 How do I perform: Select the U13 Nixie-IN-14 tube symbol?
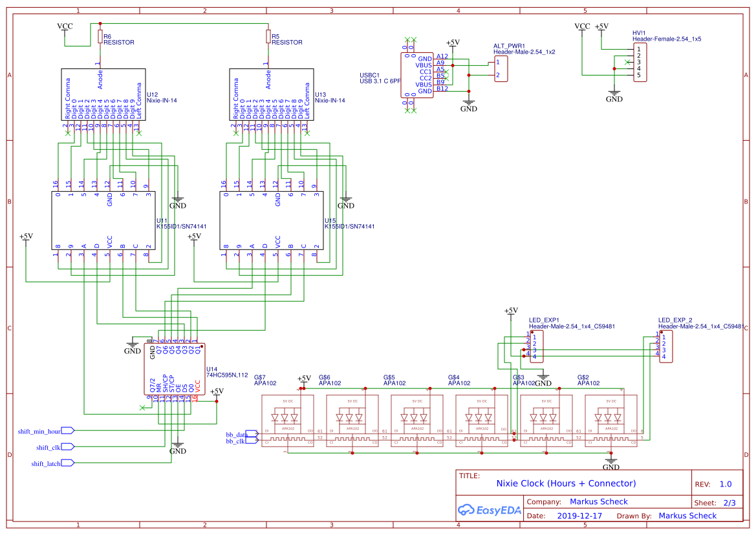(270, 94)
